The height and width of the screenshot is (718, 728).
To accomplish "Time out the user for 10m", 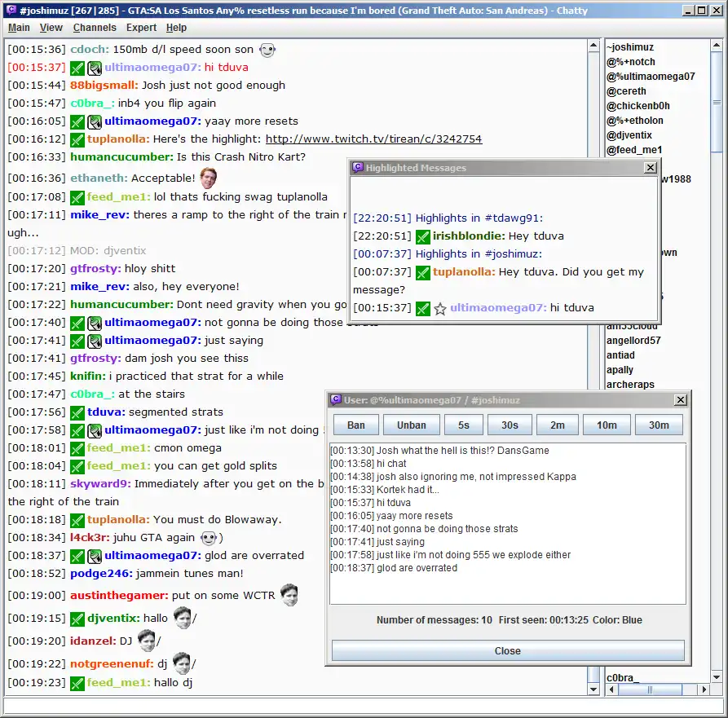I will point(607,425).
